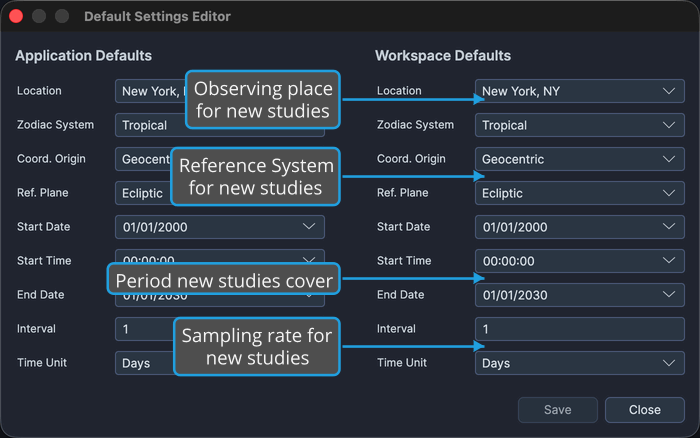Click Workspace Interval input field
700x438 pixels.
click(579, 329)
